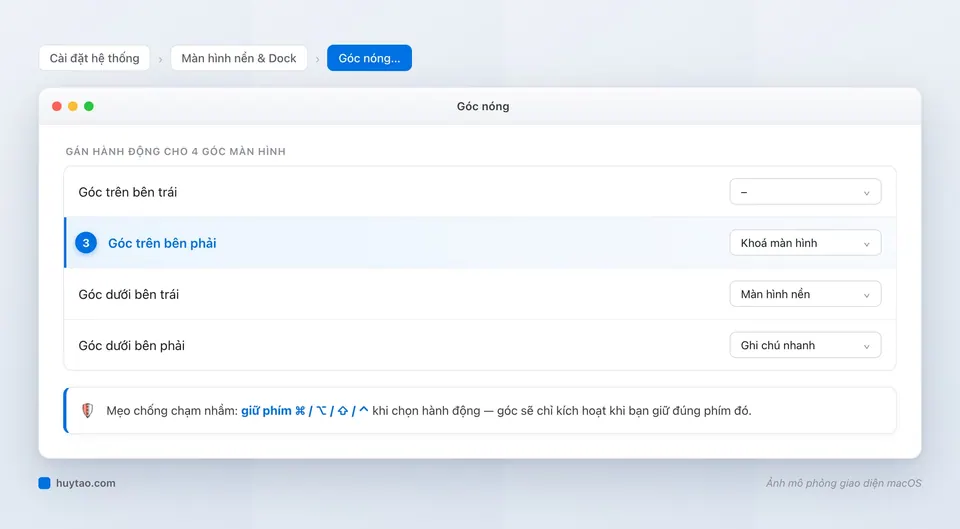
Task: Click the red close window dot
Action: coord(57,107)
